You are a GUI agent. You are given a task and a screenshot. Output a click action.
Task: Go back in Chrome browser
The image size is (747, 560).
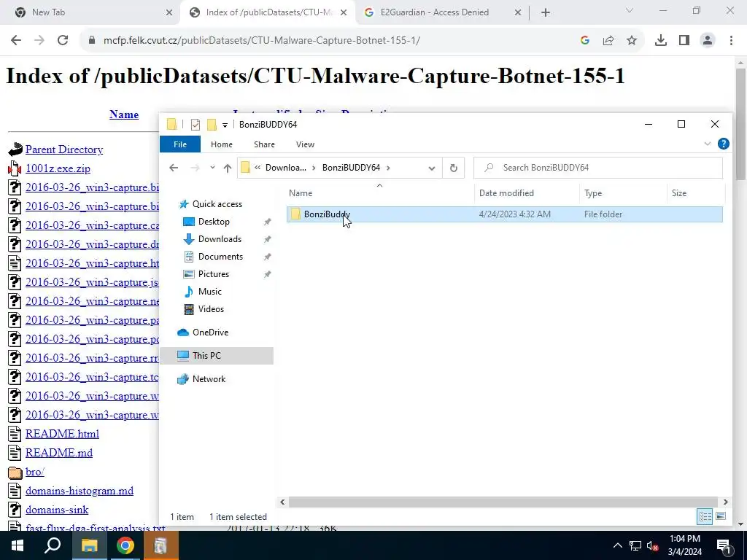click(x=16, y=41)
